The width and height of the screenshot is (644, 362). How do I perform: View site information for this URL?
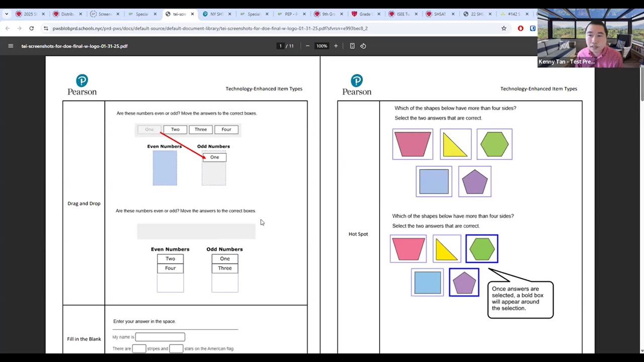pyautogui.click(x=46, y=28)
